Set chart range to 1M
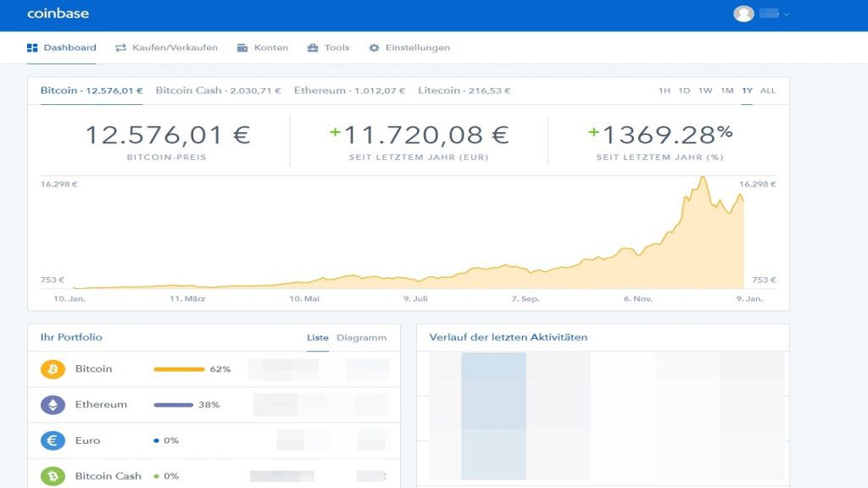The width and height of the screenshot is (868, 488). 726,91
